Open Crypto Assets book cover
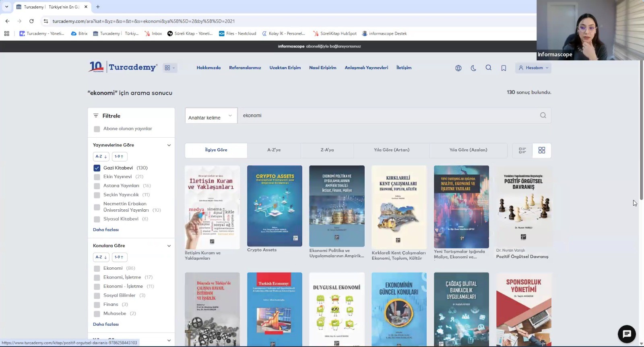 [x=275, y=206]
